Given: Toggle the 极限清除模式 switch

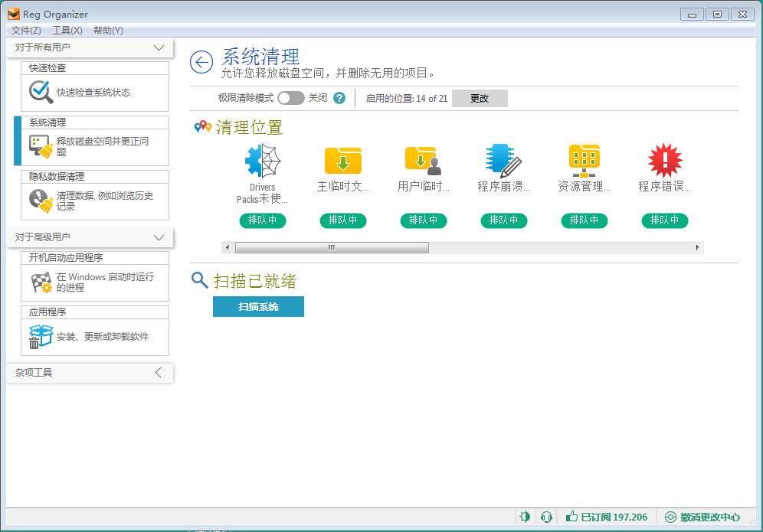Looking at the screenshot, I should 290,98.
